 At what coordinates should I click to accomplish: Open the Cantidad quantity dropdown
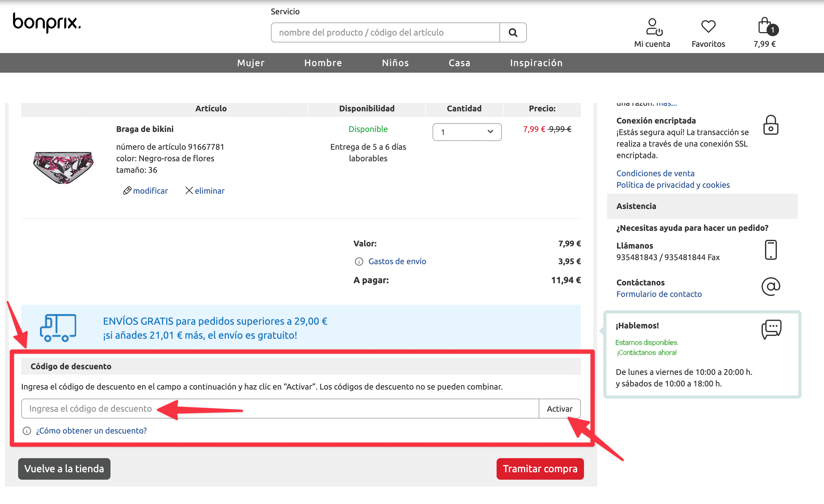pyautogui.click(x=467, y=132)
